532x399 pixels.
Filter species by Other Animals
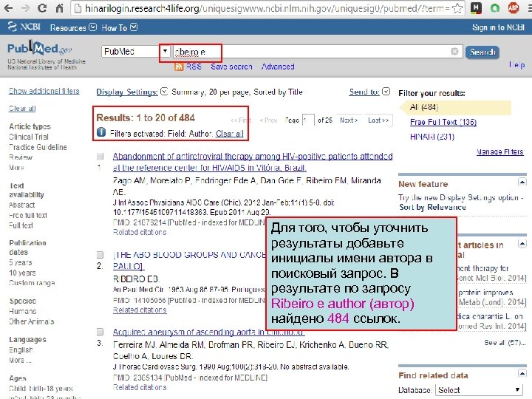click(32, 321)
